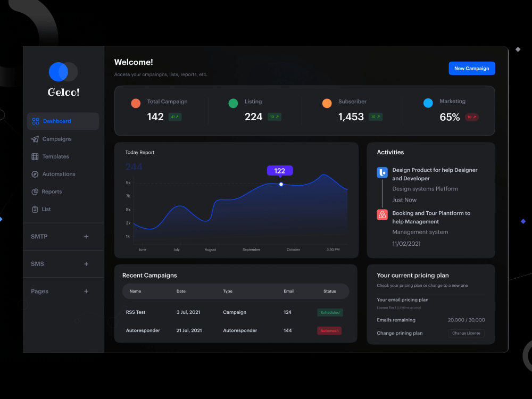Image resolution: width=532 pixels, height=399 pixels.
Task: Click the Date column header
Action: pyautogui.click(x=181, y=291)
